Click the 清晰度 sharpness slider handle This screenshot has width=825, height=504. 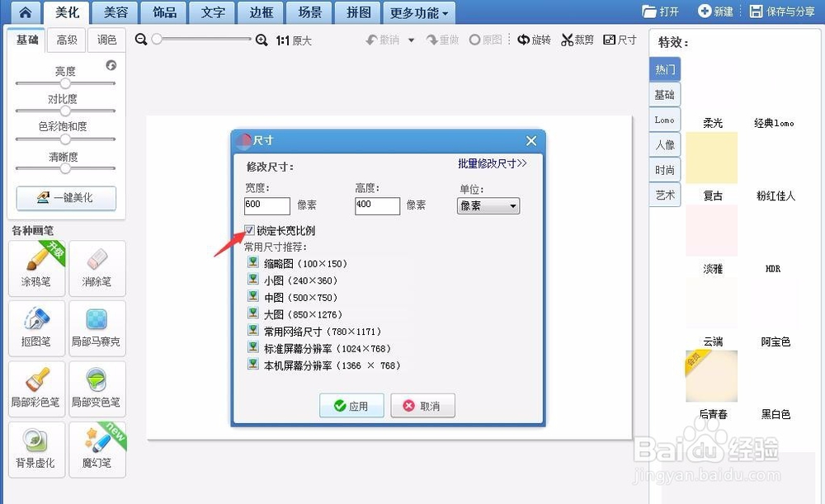click(65, 167)
